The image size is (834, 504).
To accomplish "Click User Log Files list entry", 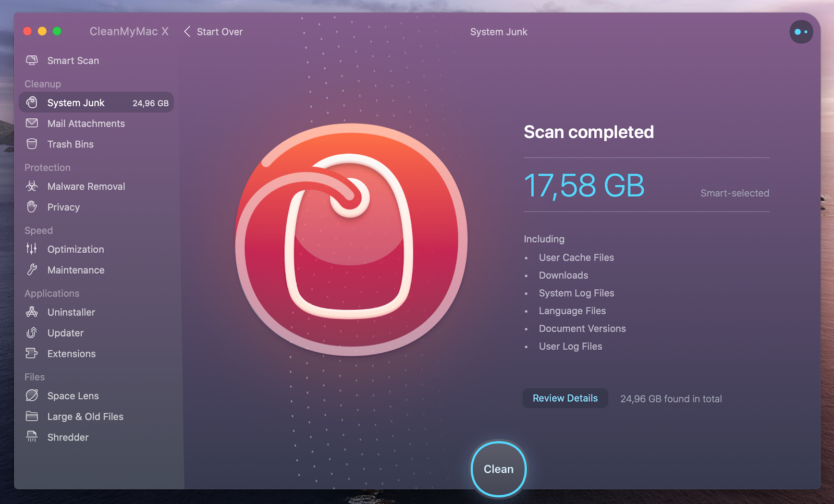I will coord(570,346).
